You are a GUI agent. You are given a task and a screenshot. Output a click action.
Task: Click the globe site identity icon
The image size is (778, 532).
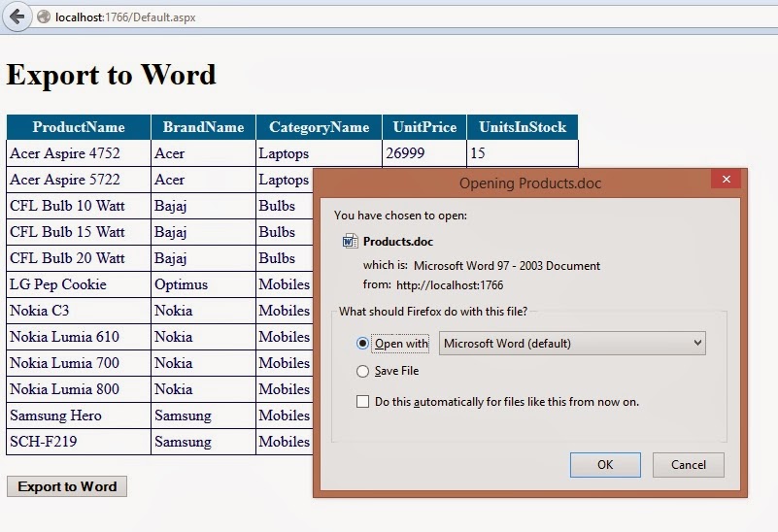tap(44, 17)
